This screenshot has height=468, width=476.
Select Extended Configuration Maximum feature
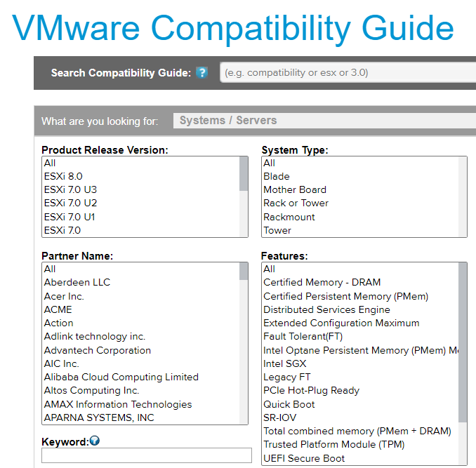[x=360, y=323]
